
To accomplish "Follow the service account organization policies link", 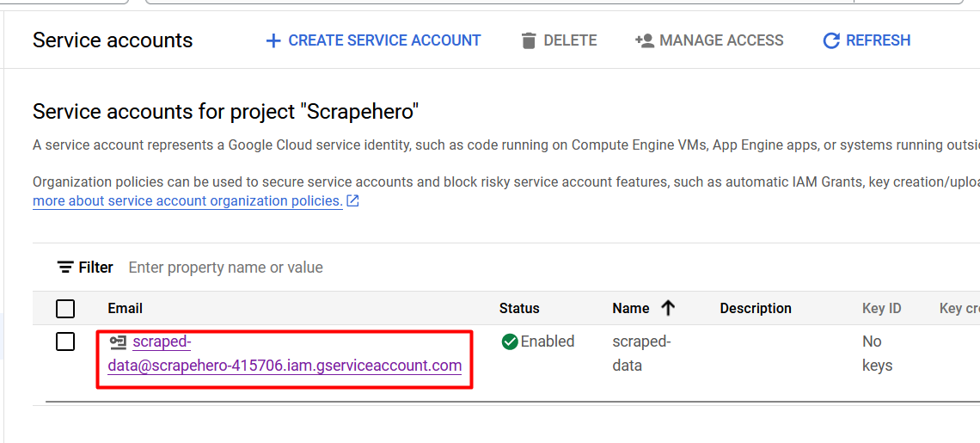I will (x=187, y=201).
